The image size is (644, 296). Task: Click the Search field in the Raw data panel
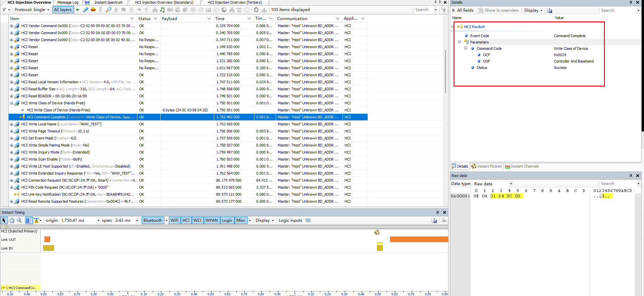618,184
